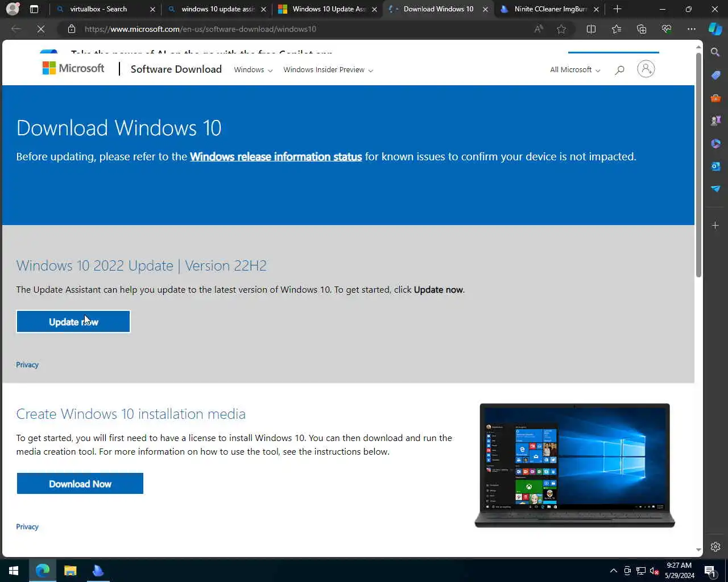Open the Windows Start menu
The height and width of the screenshot is (582, 728).
(x=14, y=571)
